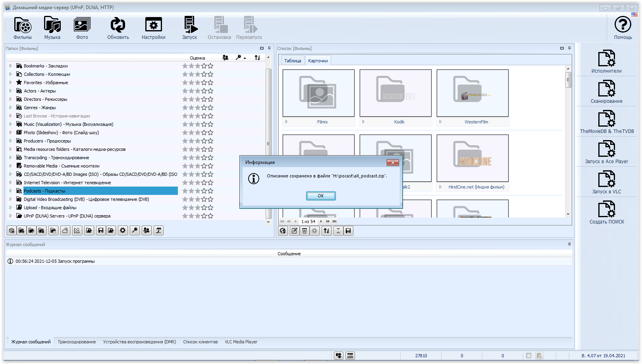Expand the Genres - Жанры tree node
Screen dimensions: 642x364
[x=11, y=108]
